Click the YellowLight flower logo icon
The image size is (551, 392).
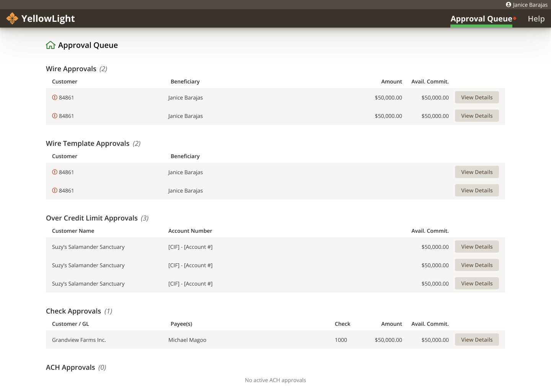pos(12,18)
